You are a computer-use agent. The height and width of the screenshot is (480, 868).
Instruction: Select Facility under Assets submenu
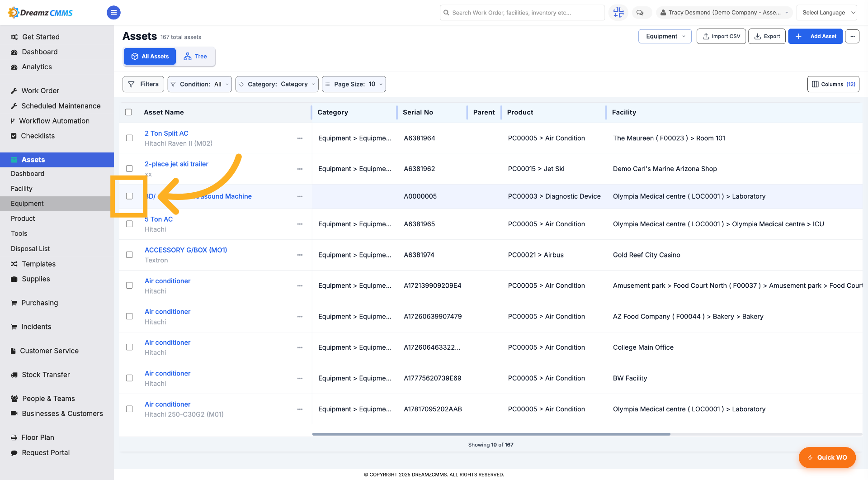22,188
